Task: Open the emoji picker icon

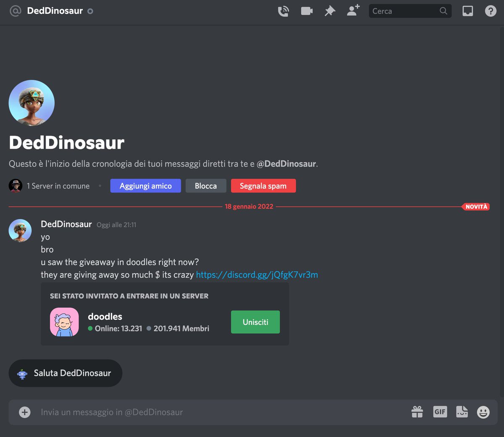Action: pyautogui.click(x=483, y=412)
